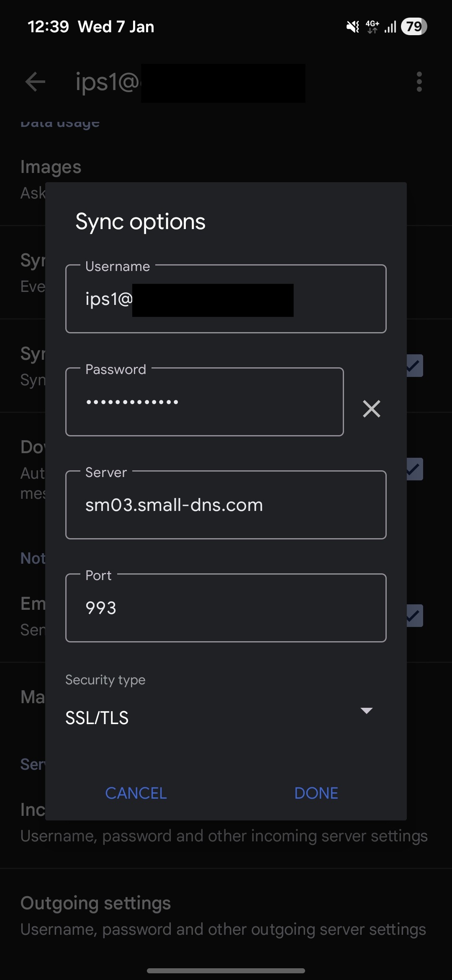
Task: Tap the 4G+ network status icon
Action: 372,27
